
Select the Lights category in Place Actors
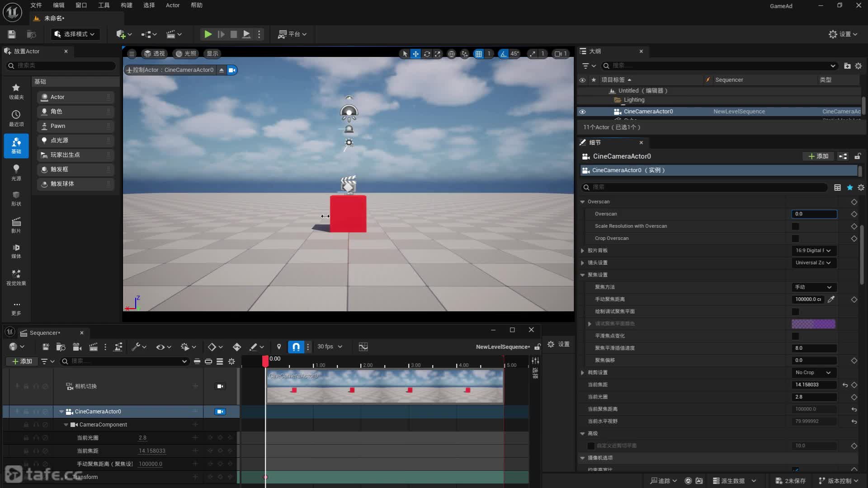click(16, 172)
